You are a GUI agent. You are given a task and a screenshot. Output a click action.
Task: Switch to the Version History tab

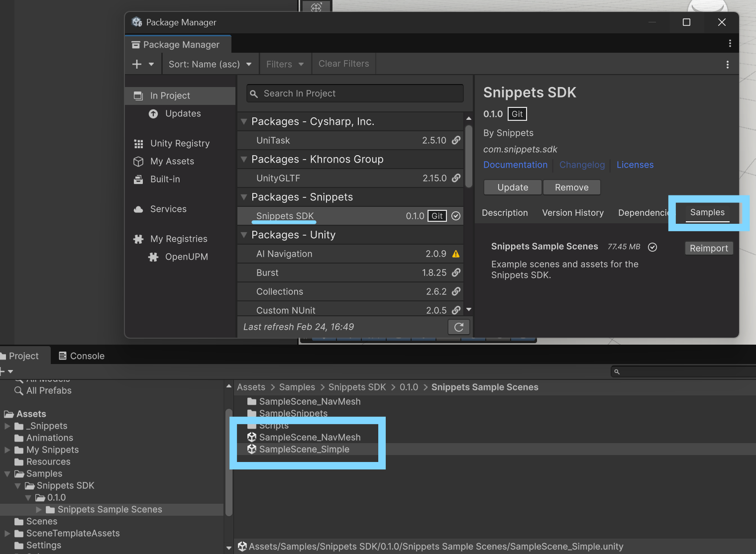pos(573,213)
